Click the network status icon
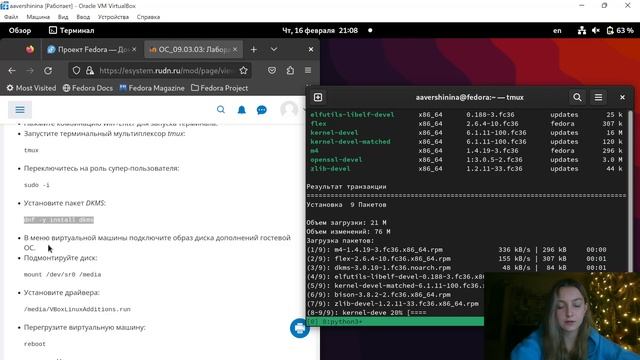Image resolution: width=640 pixels, height=360 pixels. point(582,30)
